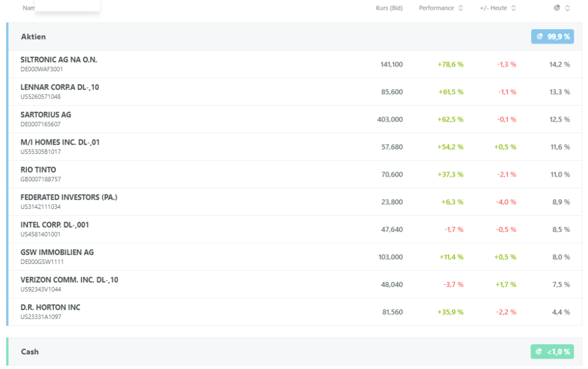Click Verizon price 48,040
Image resolution: width=588 pixels, height=369 pixels.
[392, 285]
